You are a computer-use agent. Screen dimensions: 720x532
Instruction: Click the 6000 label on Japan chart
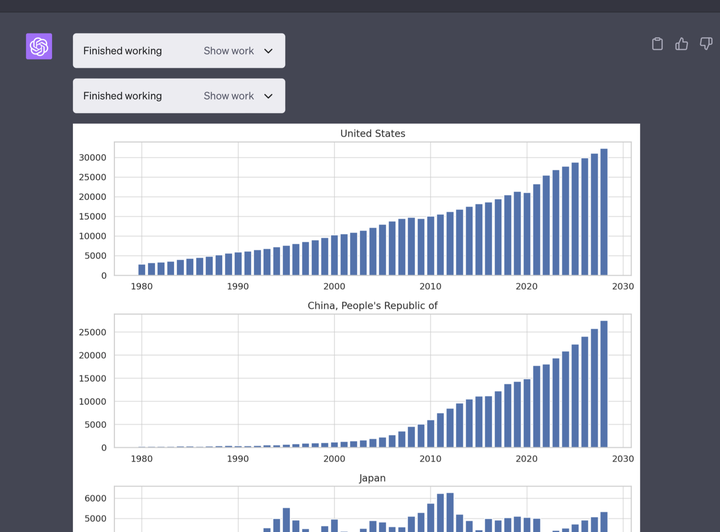point(95,498)
